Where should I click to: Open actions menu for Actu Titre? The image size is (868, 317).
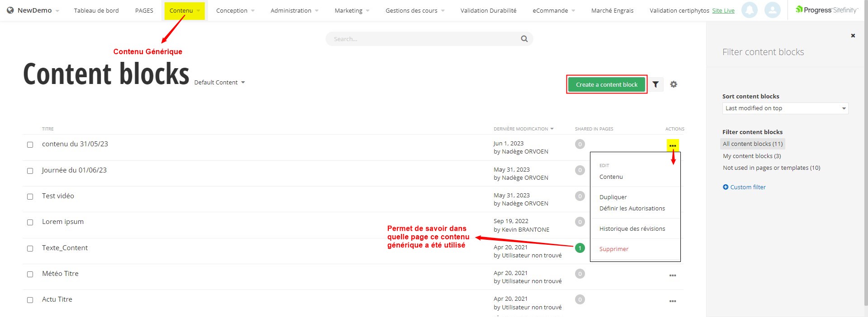click(673, 301)
